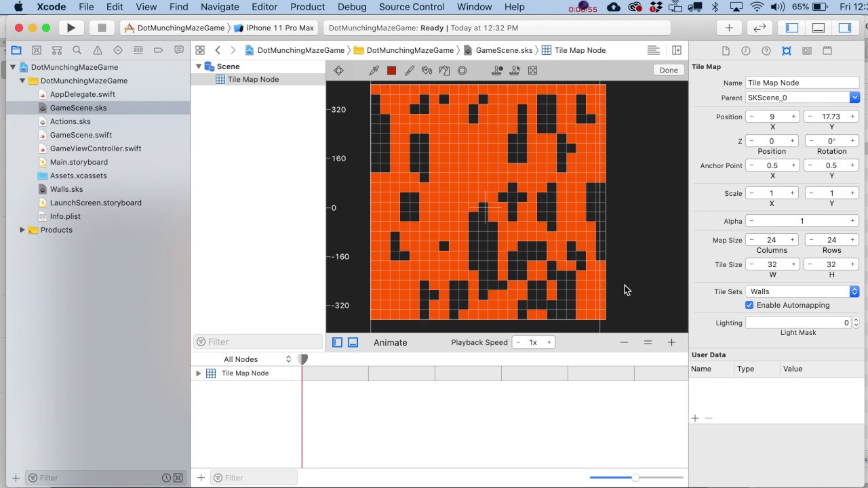Click the randomize dice tool
Viewport: 868px width, 488px height.
(532, 70)
